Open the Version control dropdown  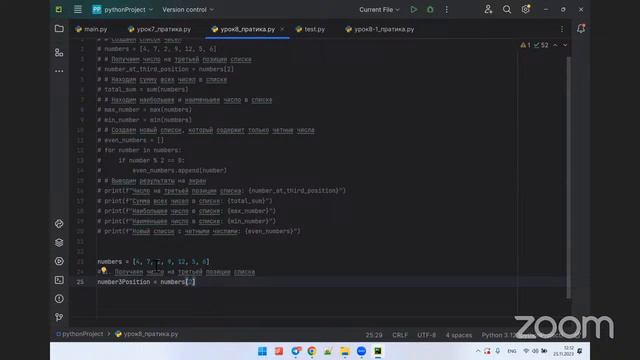pos(188,9)
